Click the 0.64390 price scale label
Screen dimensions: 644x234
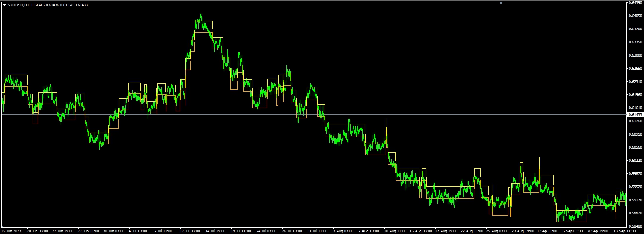tap(635, 2)
